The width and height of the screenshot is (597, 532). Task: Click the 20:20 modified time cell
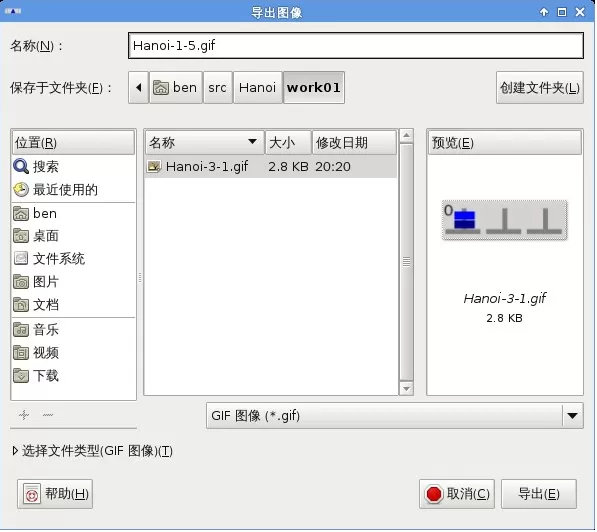pyautogui.click(x=333, y=167)
